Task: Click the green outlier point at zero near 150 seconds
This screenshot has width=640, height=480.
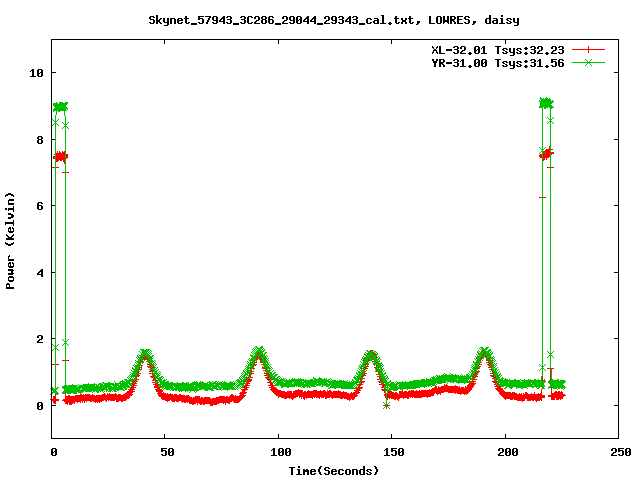Action: (387, 405)
